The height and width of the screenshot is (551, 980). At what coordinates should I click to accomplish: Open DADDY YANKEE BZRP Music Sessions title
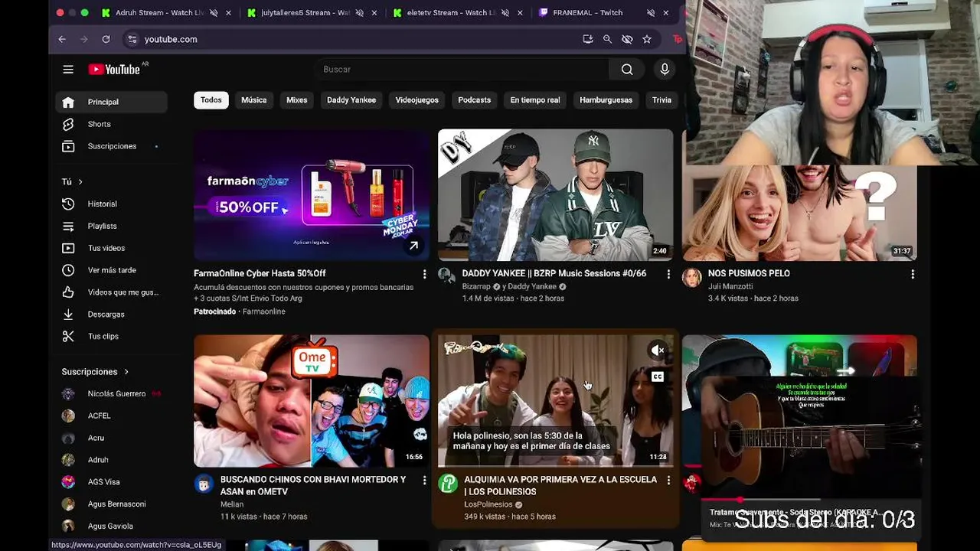554,273
